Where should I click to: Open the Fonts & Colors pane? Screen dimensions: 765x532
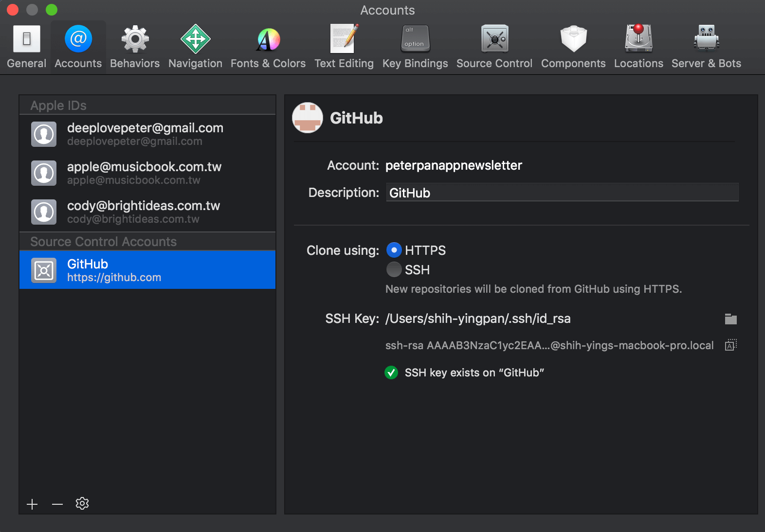click(x=268, y=47)
